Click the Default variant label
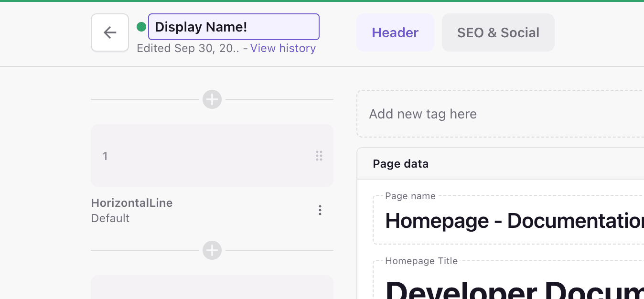The width and height of the screenshot is (644, 299). [x=110, y=218]
